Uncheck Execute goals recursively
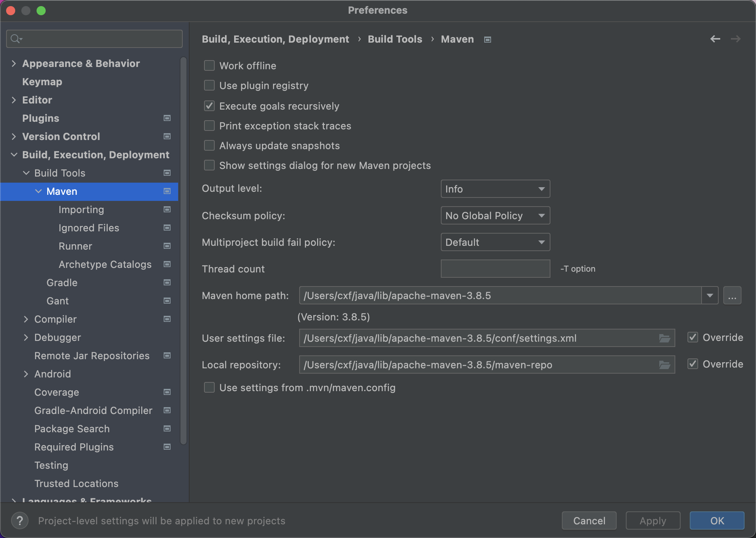This screenshot has width=756, height=538. tap(209, 106)
